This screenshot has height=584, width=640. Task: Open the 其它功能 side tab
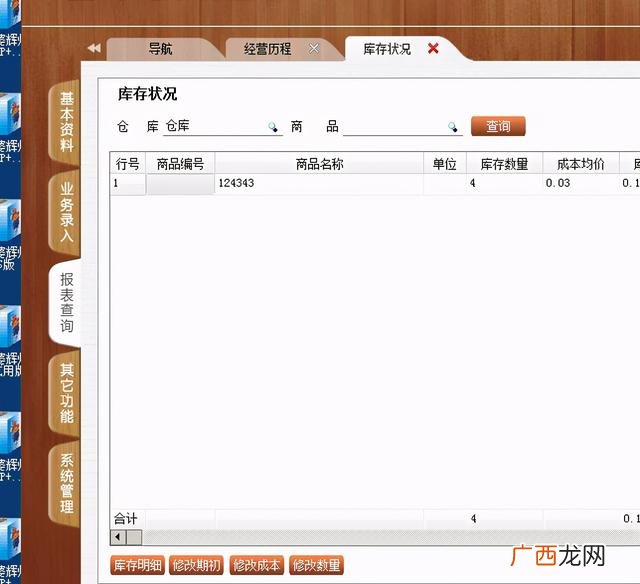click(x=66, y=393)
